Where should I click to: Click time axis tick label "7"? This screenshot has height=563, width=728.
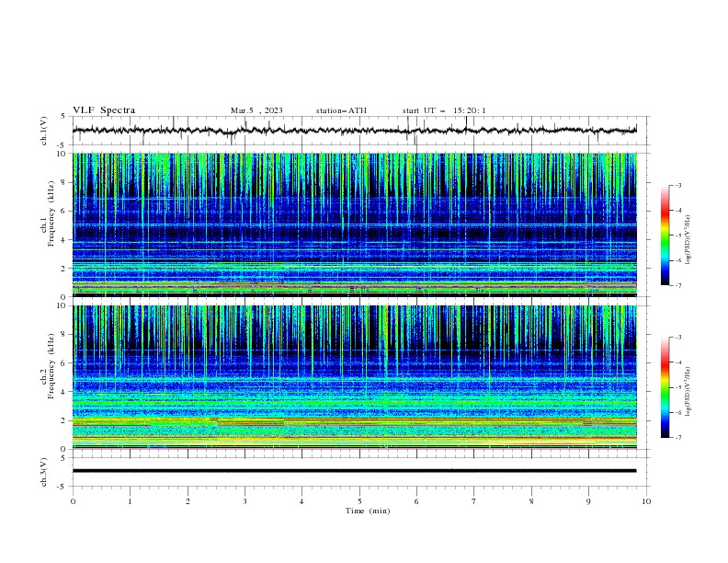click(x=474, y=501)
